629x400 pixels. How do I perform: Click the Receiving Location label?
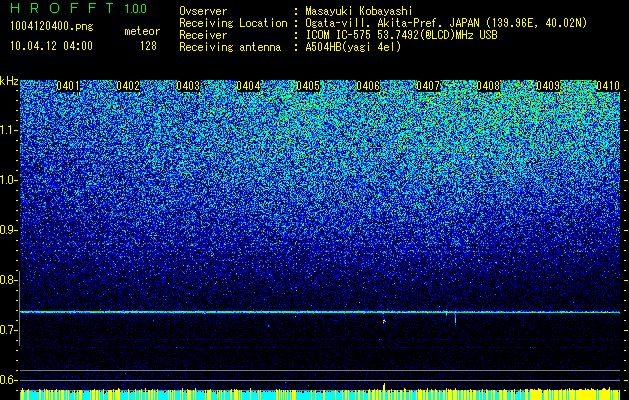point(233,23)
